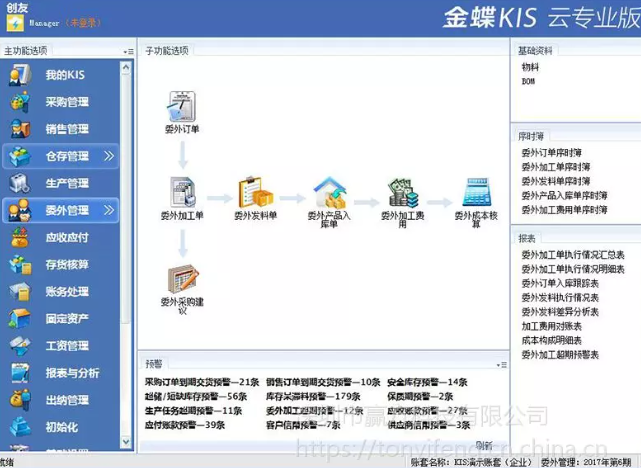Open the 账务处理 module icon
The width and height of the screenshot is (641, 468).
[x=20, y=291]
